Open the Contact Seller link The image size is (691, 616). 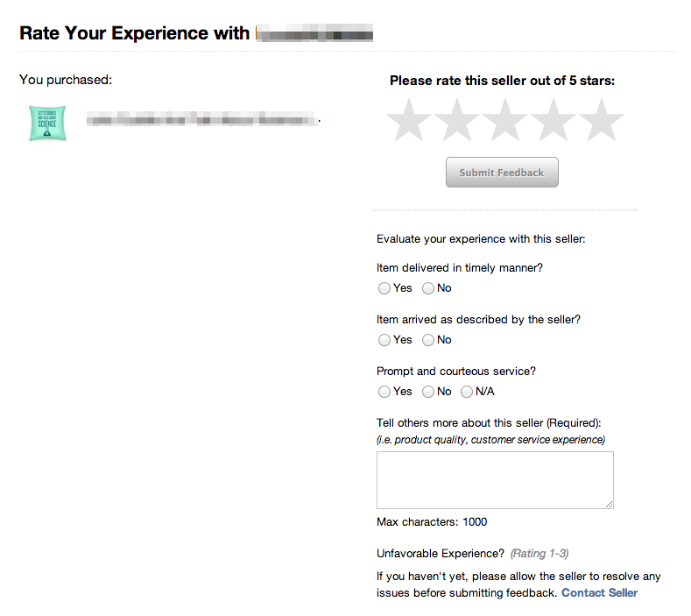tap(599, 593)
